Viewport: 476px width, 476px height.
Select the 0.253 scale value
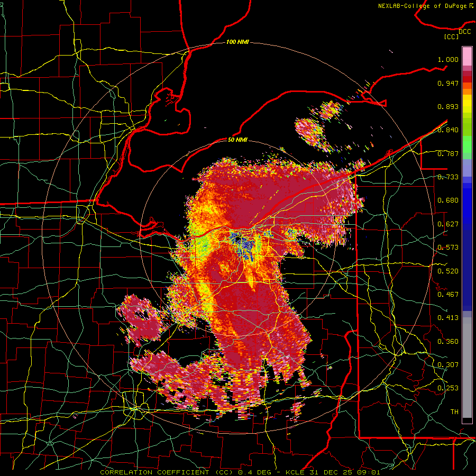click(448, 388)
